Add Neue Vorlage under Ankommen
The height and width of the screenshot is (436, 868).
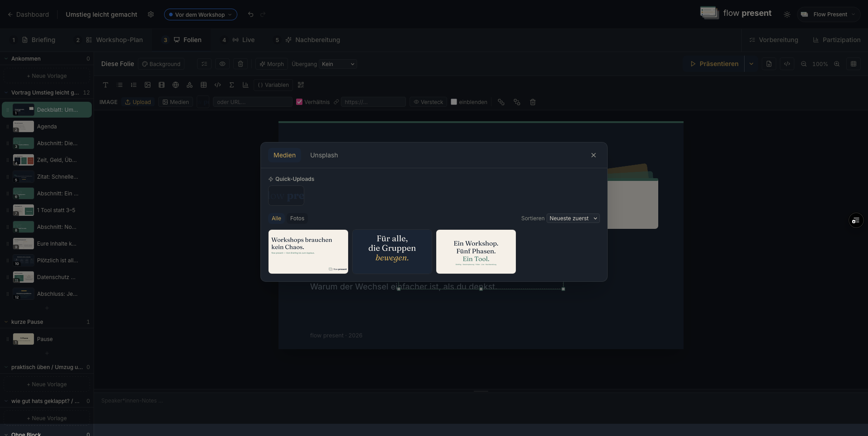pyautogui.click(x=47, y=76)
